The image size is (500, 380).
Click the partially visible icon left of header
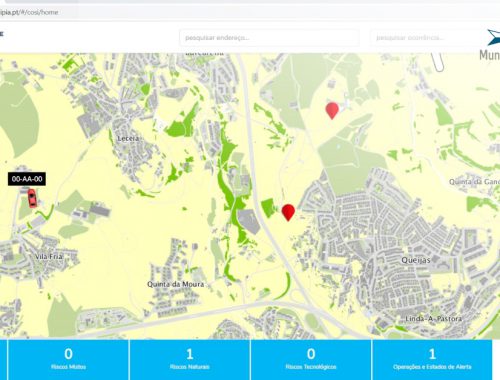[1, 34]
